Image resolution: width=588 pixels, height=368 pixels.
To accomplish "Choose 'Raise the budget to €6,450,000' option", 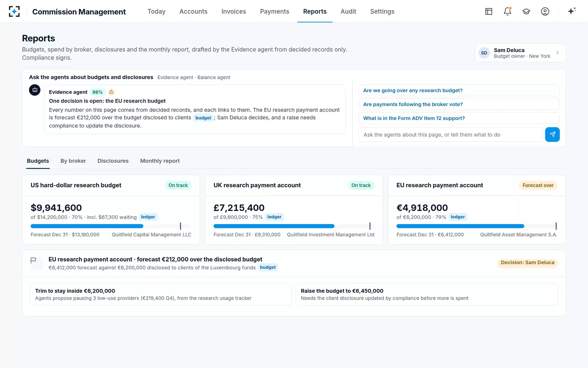I will pos(427,294).
